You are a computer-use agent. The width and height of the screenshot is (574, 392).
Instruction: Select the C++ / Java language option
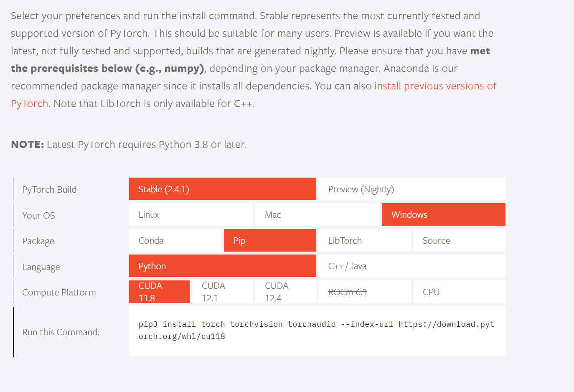tap(412, 266)
